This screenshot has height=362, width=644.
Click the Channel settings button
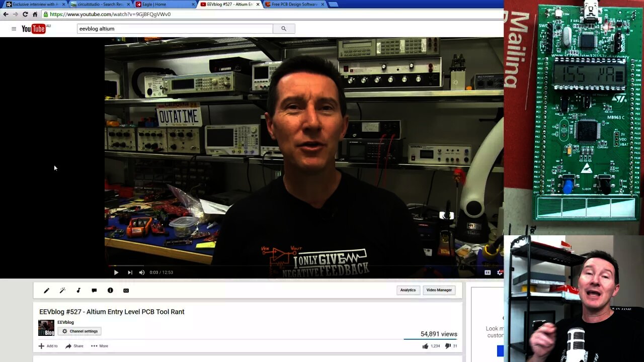79,331
